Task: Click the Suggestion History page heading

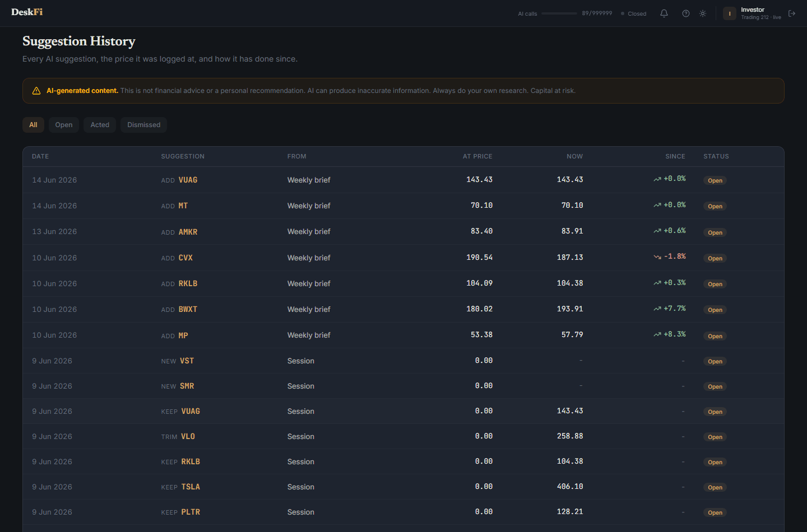Action: point(79,41)
